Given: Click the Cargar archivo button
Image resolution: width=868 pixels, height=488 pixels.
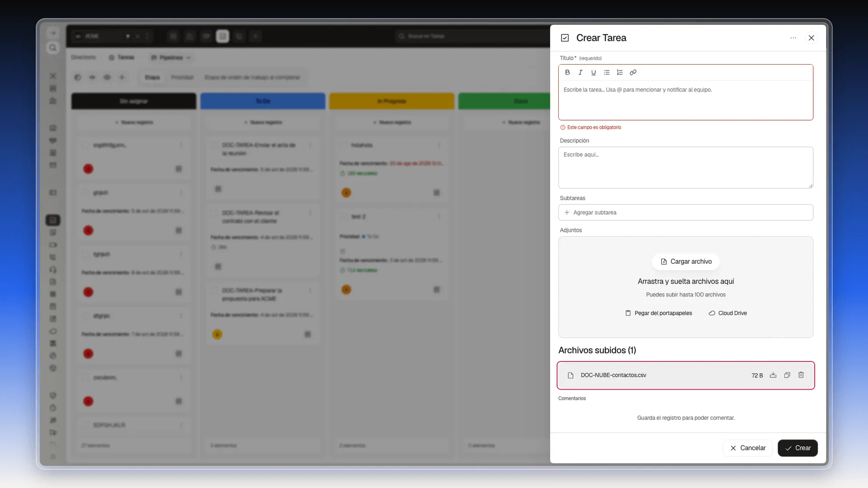Looking at the screenshot, I should 686,262.
